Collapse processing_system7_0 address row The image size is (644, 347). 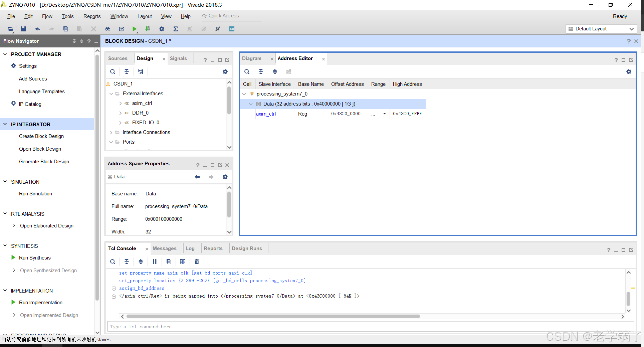tap(244, 94)
